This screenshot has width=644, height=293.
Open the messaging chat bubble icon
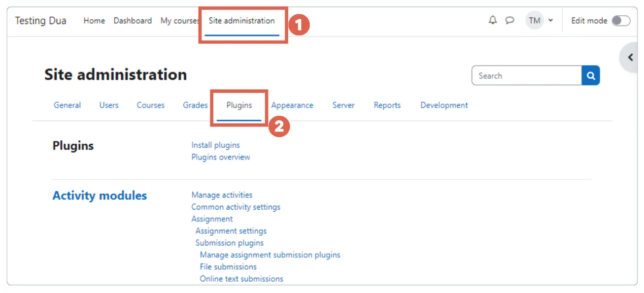[x=509, y=20]
